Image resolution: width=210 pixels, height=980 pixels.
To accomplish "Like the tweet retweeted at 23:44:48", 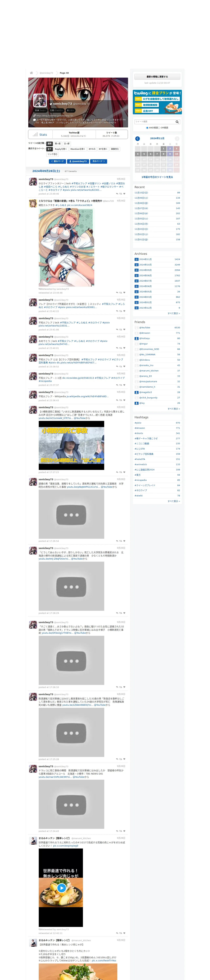I will [124, 293].
